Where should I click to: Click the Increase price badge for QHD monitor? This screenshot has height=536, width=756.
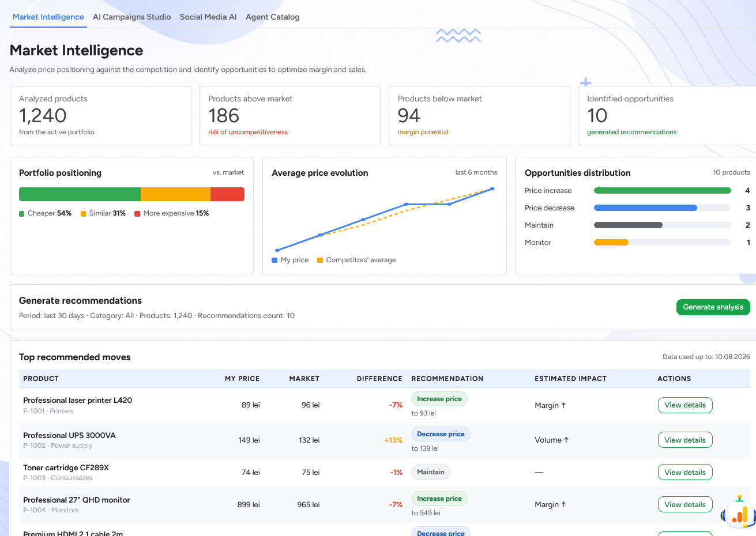(x=439, y=499)
